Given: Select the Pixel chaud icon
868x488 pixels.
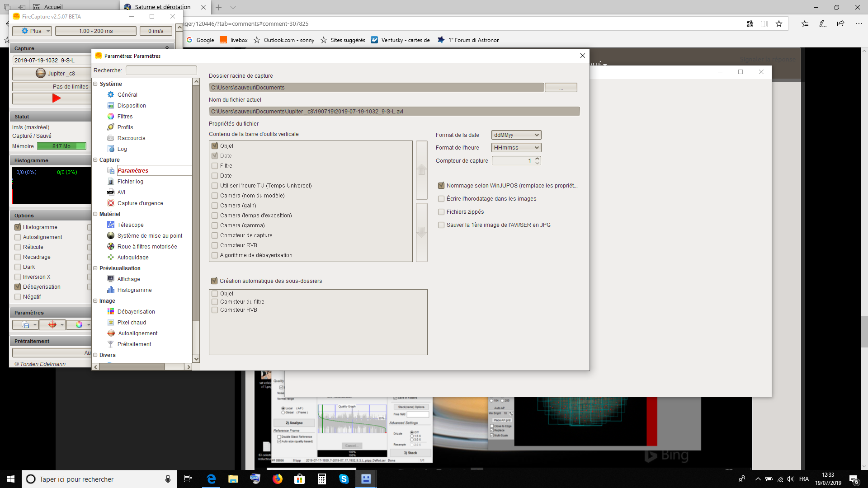Looking at the screenshot, I should 111,322.
